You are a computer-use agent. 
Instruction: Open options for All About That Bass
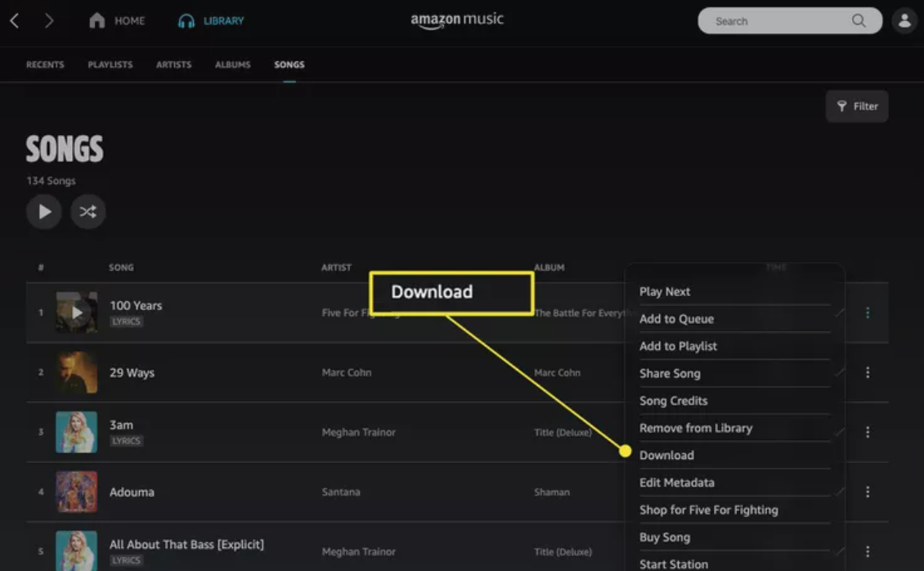coord(867,551)
